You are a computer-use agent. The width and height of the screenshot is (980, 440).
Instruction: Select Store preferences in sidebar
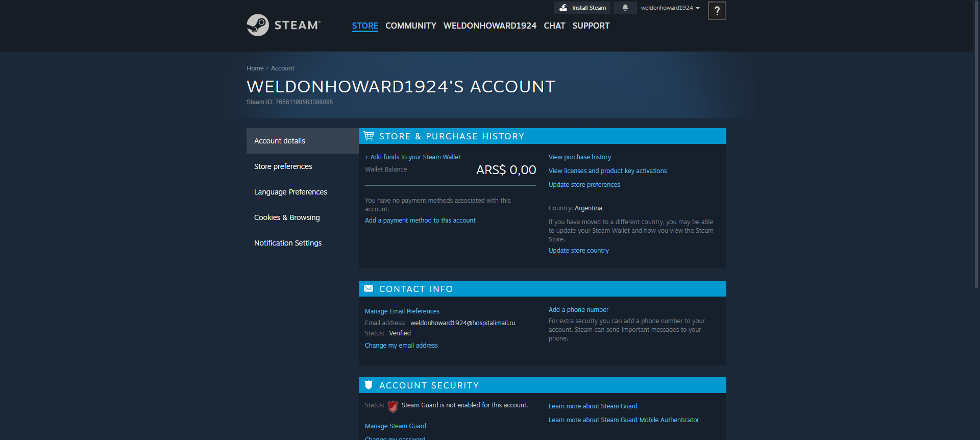click(x=303, y=166)
